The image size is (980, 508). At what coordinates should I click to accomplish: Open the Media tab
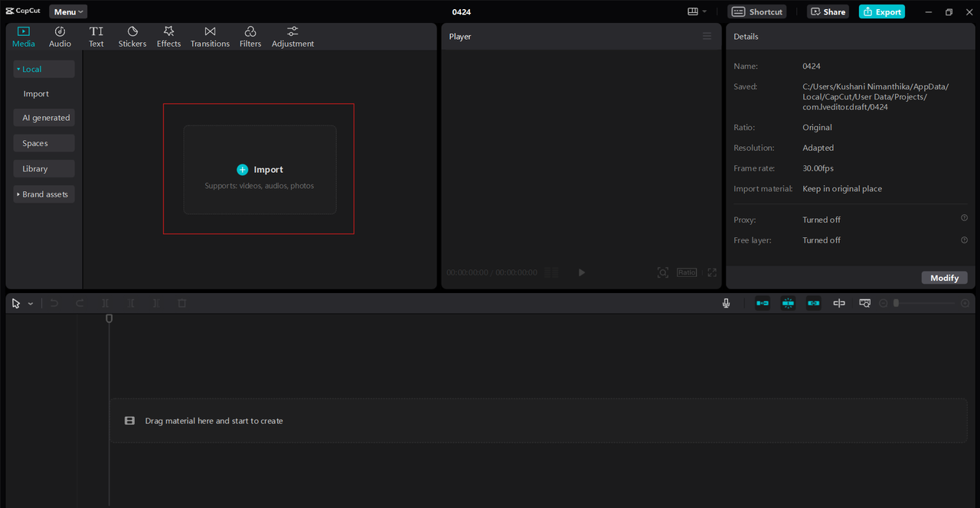pos(23,37)
